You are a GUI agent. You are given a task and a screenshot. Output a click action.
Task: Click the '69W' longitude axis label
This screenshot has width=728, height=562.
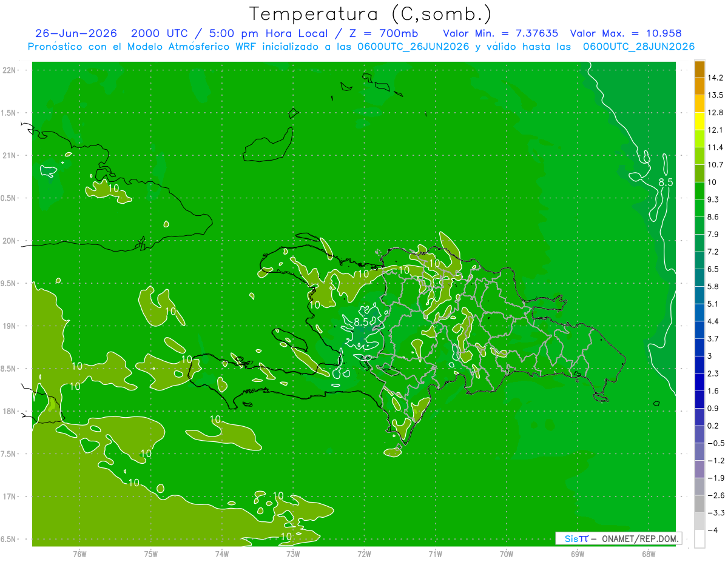(x=578, y=554)
